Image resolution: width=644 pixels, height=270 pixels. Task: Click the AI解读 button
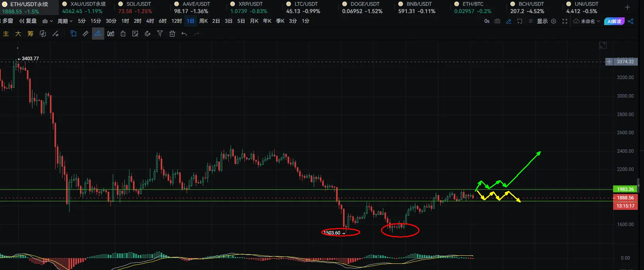click(614, 21)
